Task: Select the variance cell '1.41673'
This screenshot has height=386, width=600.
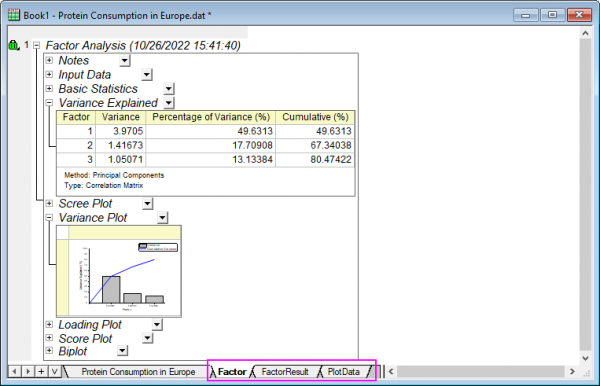Action: [121, 145]
